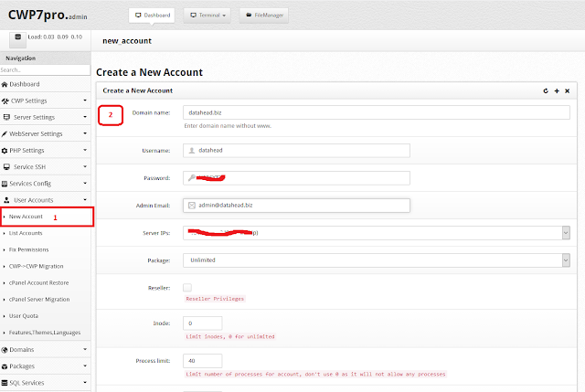
Task: Click the Admin Email input field
Action: coord(296,206)
